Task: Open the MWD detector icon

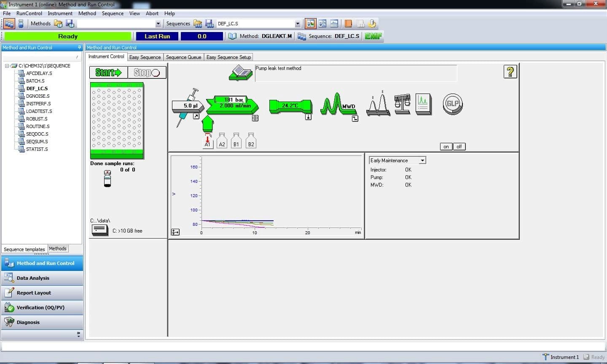Action: point(338,105)
